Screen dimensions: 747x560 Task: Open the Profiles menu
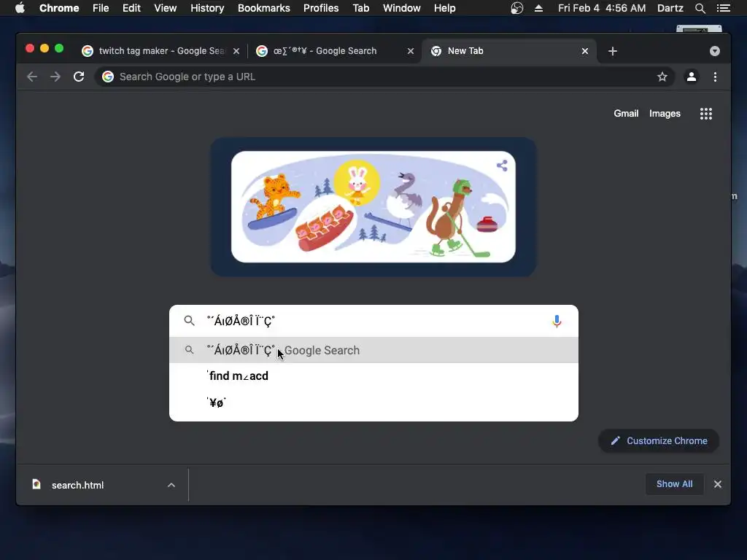321,8
